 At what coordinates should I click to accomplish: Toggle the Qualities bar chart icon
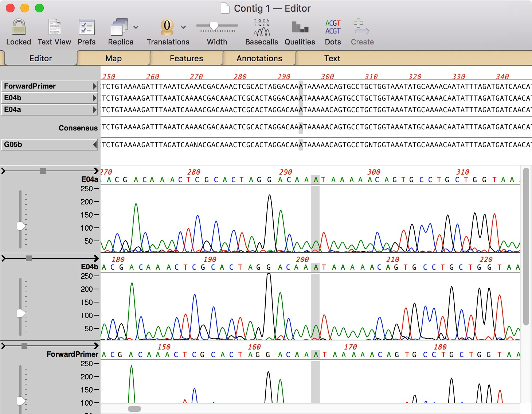coord(300,27)
